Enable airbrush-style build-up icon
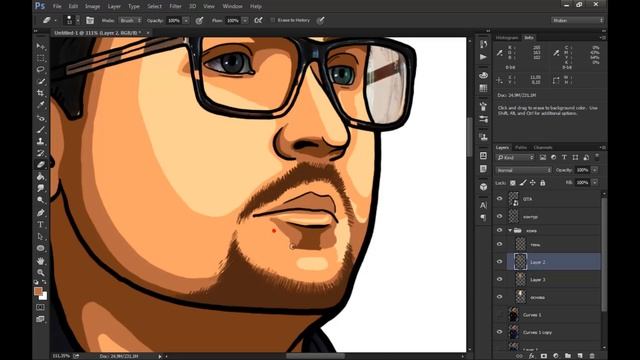The height and width of the screenshot is (360, 640). tap(258, 20)
